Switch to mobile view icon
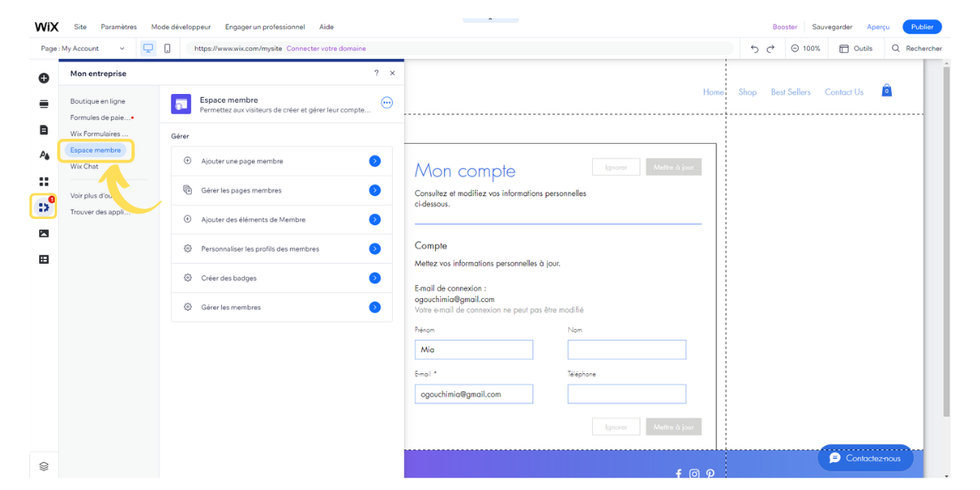 (167, 48)
